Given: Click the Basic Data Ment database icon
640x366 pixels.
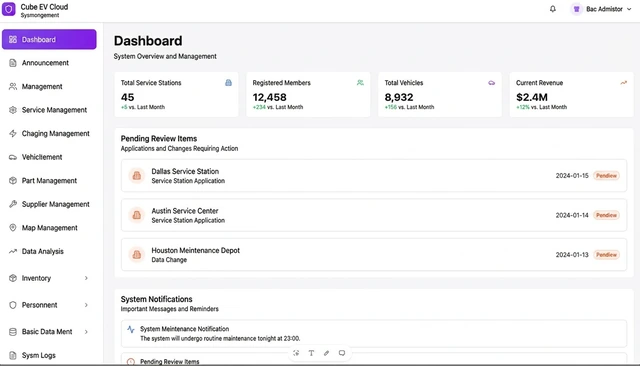Looking at the screenshot, I should click(13, 332).
